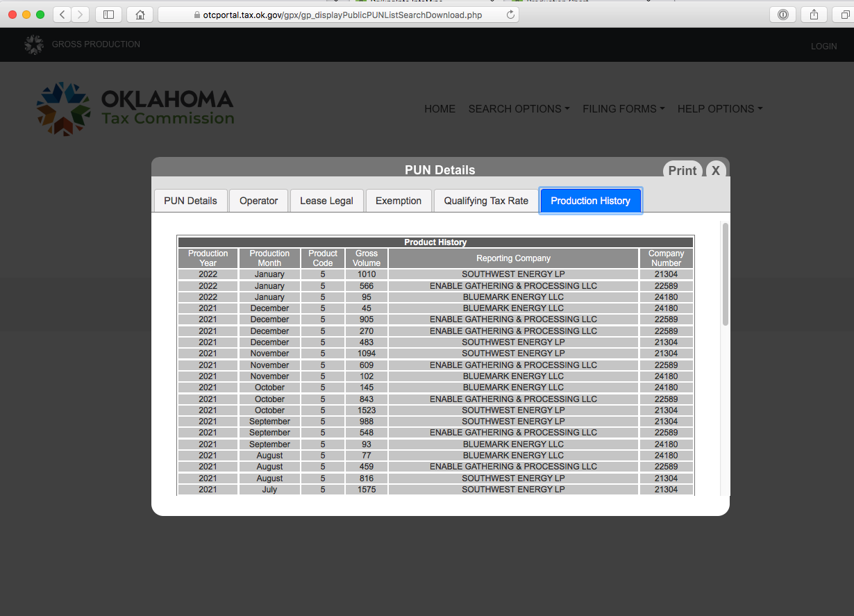Go forward with Safari forward arrow

[x=81, y=15]
